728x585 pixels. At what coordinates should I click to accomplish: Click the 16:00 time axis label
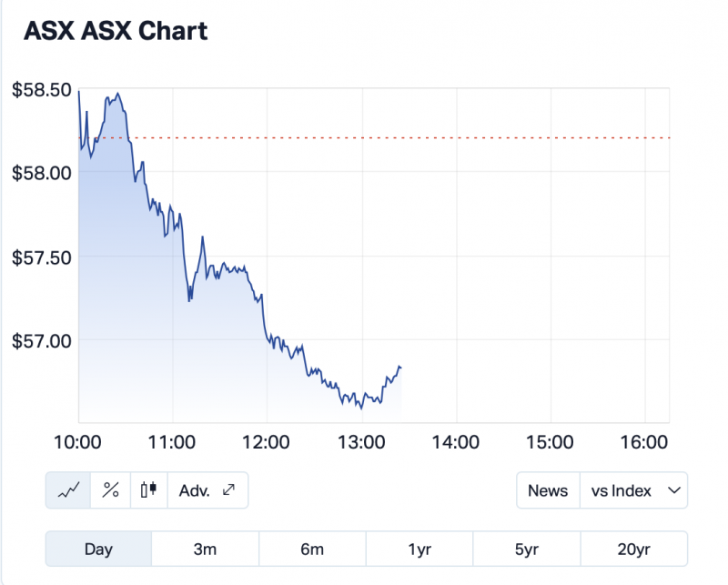tap(644, 442)
